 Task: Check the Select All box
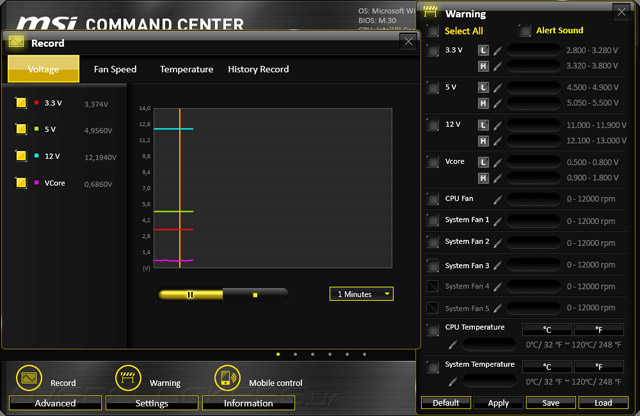433,31
